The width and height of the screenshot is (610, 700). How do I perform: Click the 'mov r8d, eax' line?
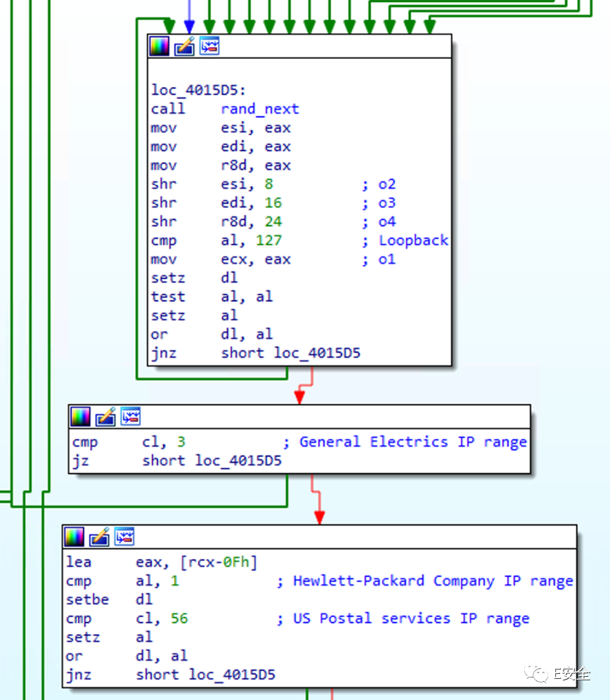[221, 165]
